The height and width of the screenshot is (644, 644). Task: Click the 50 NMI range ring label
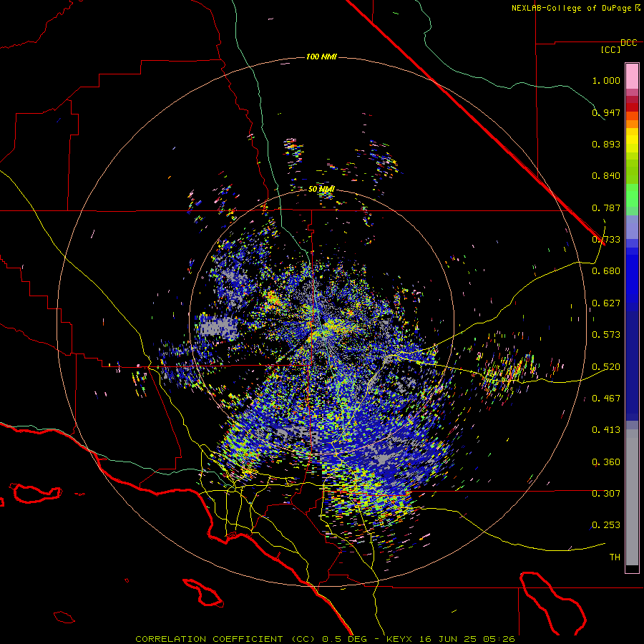pyautogui.click(x=321, y=189)
